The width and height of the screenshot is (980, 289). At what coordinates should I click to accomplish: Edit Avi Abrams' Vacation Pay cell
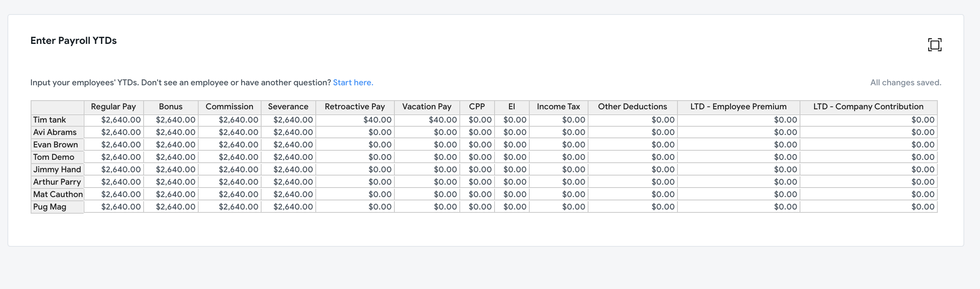tap(427, 132)
